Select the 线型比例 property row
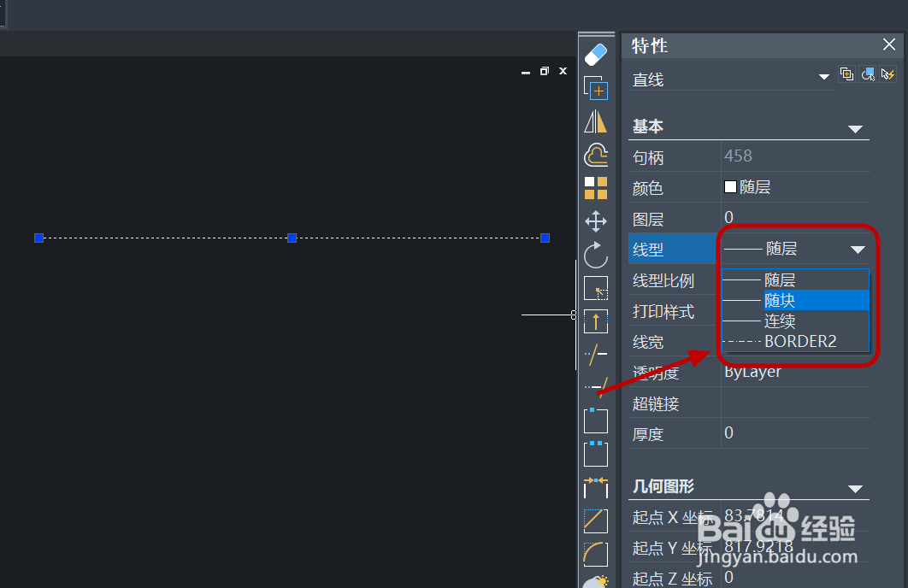The image size is (908, 588). tap(663, 280)
